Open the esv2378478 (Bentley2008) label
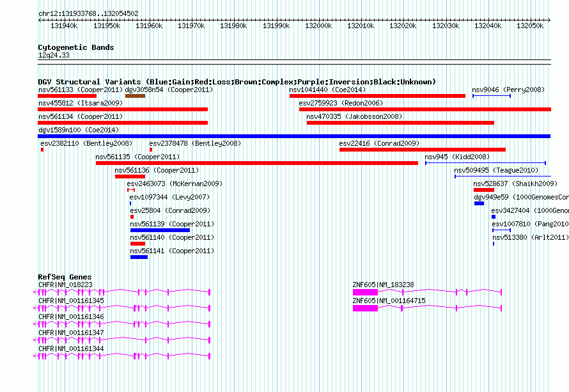569x392 pixels. pyautogui.click(x=195, y=143)
